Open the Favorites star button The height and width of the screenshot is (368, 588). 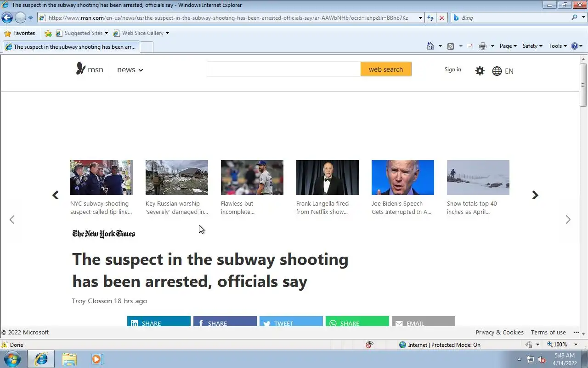coord(20,33)
